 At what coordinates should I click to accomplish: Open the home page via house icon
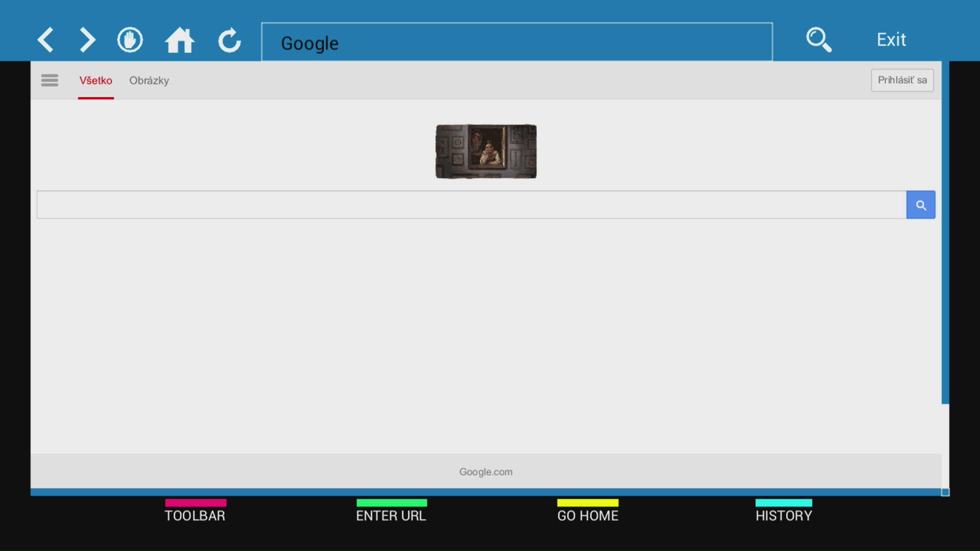(x=180, y=40)
